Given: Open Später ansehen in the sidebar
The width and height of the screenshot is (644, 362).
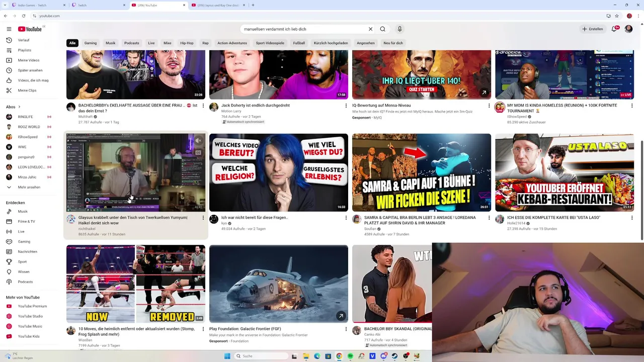Looking at the screenshot, I should pyautogui.click(x=30, y=70).
